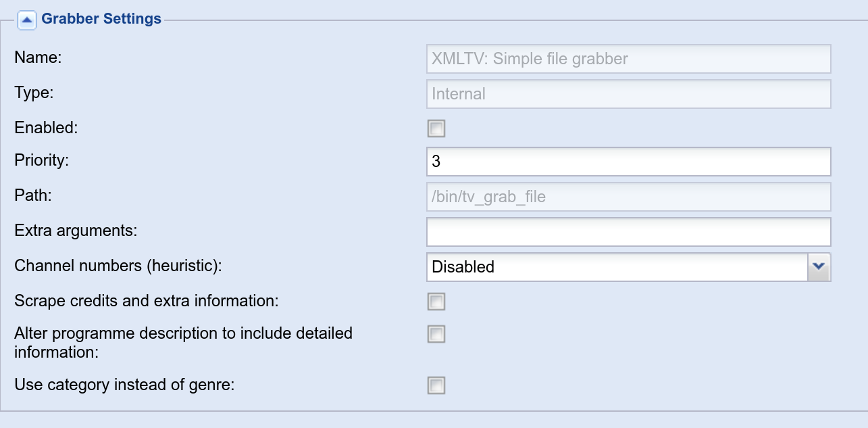Focus the Priority input field

629,162
